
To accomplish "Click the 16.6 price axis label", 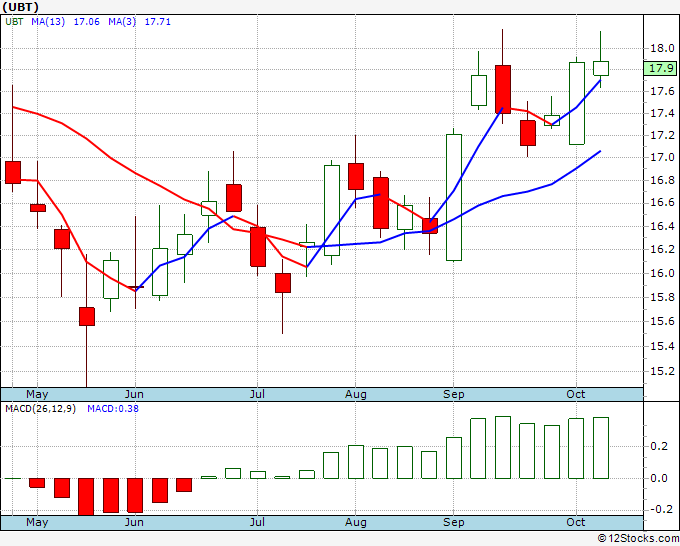I will pyautogui.click(x=662, y=203).
